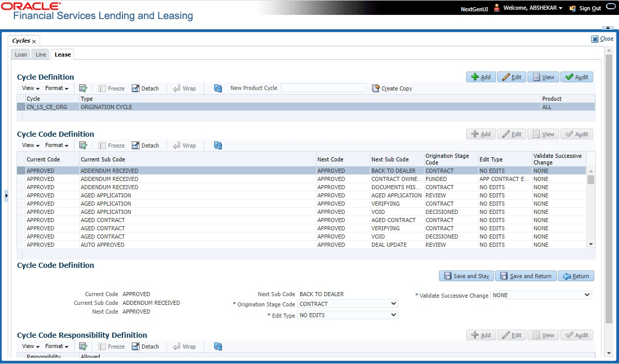
Task: Click refresh icon in Responsibility Definition toolbar
Action: click(x=218, y=347)
